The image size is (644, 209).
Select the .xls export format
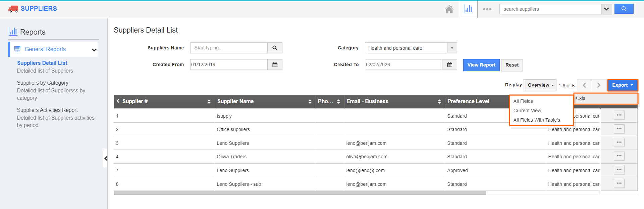[x=606, y=98]
